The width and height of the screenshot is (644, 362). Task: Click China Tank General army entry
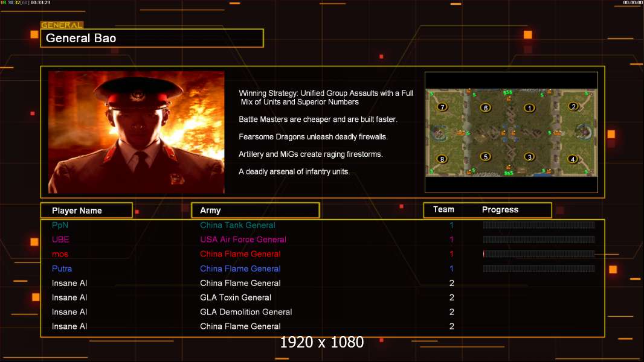point(237,225)
